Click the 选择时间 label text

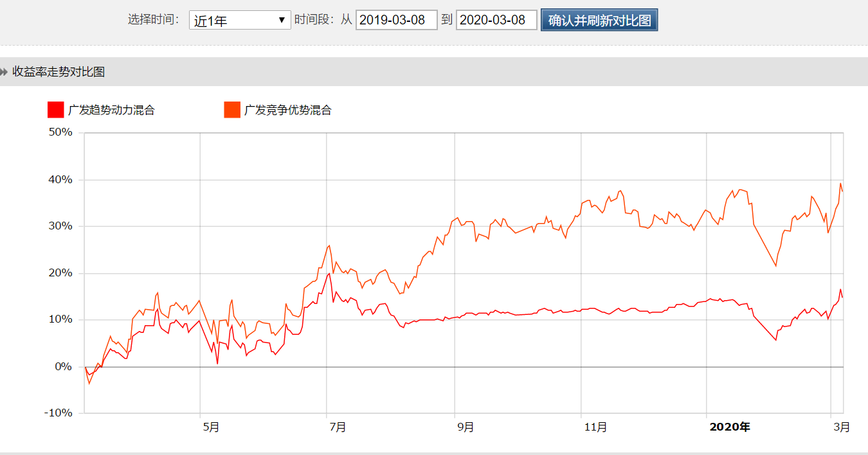(153, 19)
